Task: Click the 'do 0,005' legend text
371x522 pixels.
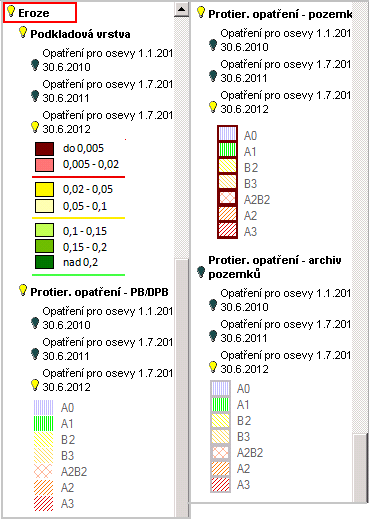Action: (x=83, y=148)
